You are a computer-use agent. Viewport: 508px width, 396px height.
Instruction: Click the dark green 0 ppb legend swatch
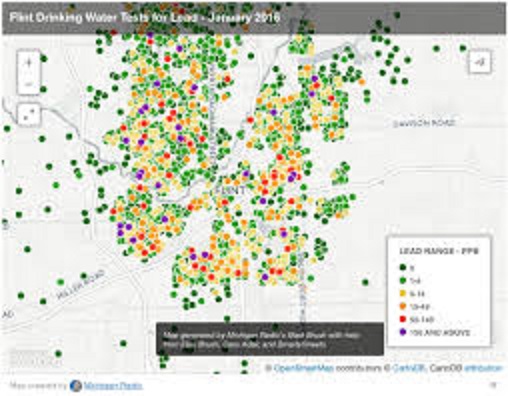[x=403, y=267]
